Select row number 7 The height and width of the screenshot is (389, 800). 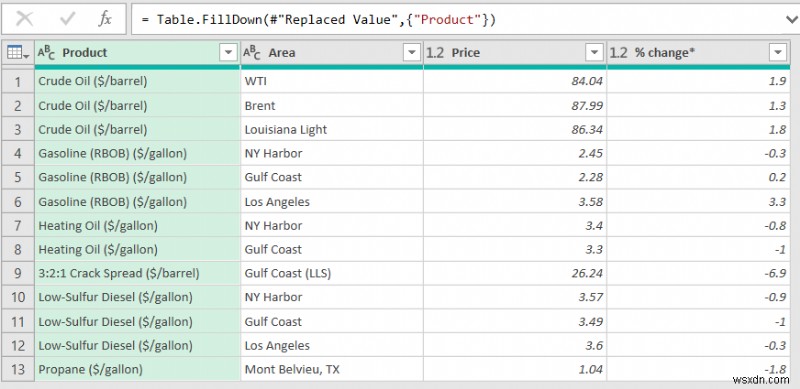[18, 225]
